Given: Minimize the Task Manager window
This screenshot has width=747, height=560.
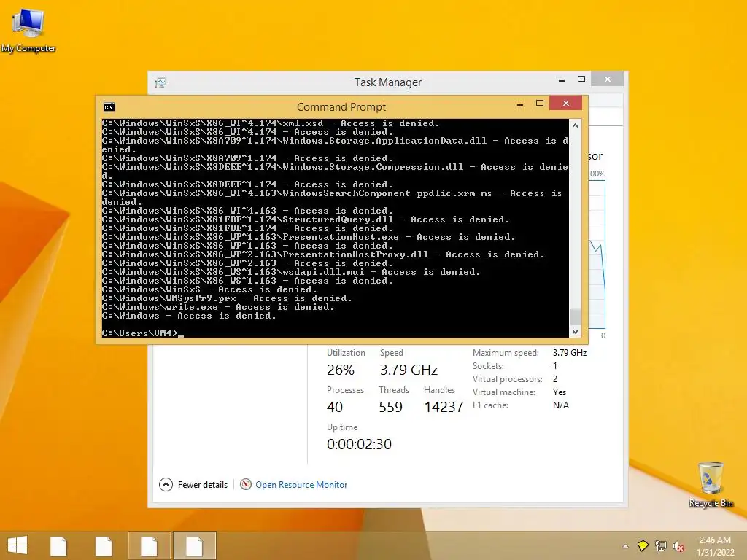Looking at the screenshot, I should click(562, 80).
